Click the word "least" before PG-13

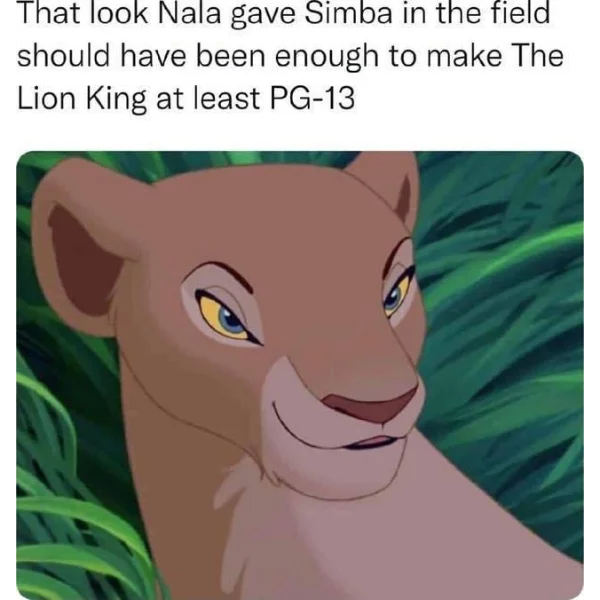227,98
